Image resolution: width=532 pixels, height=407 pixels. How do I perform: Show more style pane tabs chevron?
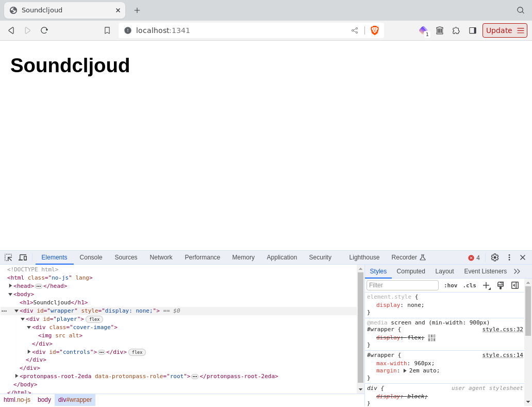click(517, 271)
